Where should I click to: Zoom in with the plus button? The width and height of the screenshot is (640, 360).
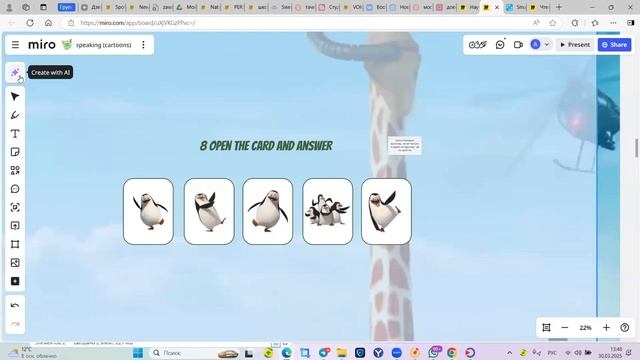[x=606, y=327]
